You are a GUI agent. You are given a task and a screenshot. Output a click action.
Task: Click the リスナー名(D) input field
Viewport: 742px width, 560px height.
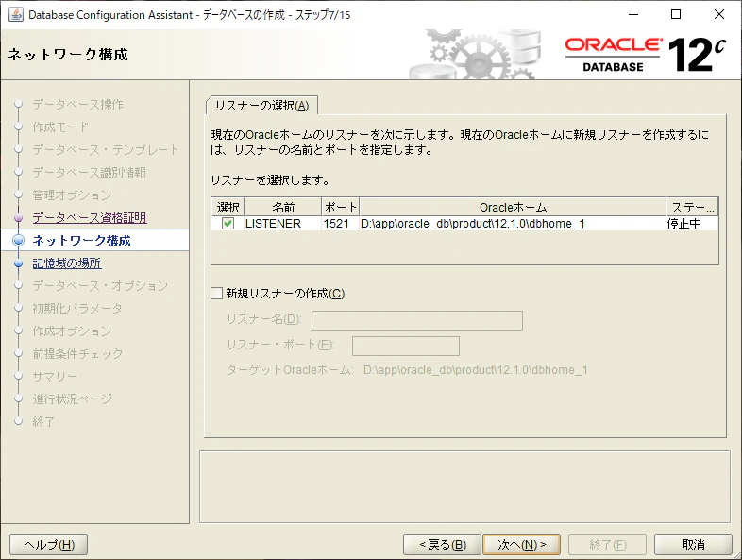pyautogui.click(x=417, y=320)
